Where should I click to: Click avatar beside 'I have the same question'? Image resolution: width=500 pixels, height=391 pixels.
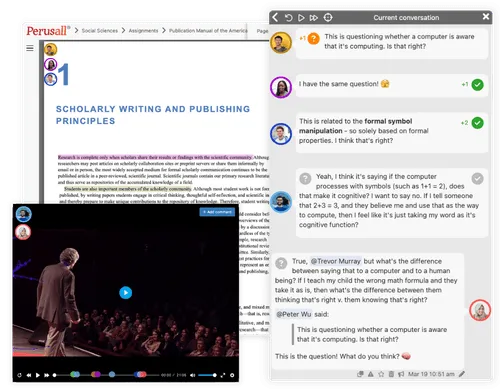click(281, 87)
